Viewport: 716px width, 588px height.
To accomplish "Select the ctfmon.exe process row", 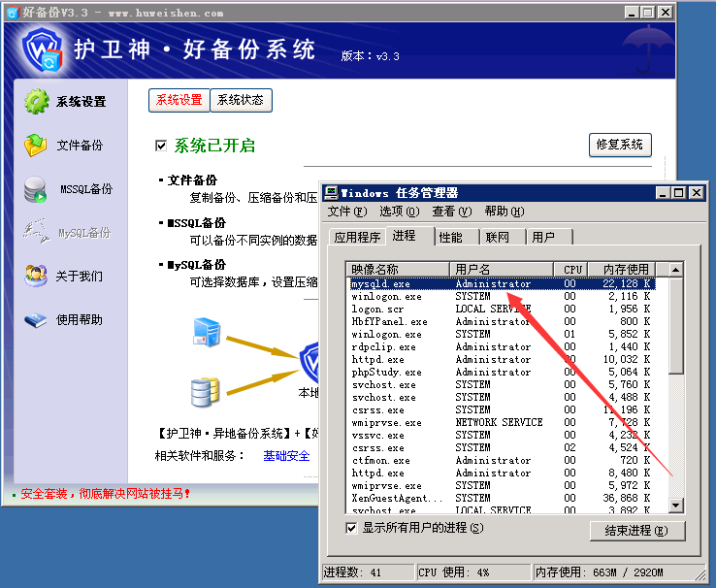I will click(502, 460).
